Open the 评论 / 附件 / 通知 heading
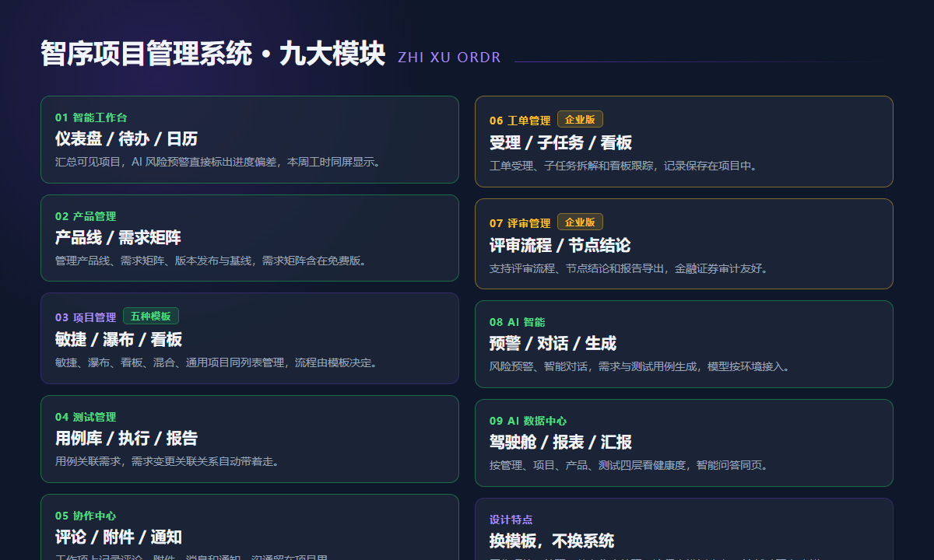This screenshot has height=560, width=934. pyautogui.click(x=118, y=537)
